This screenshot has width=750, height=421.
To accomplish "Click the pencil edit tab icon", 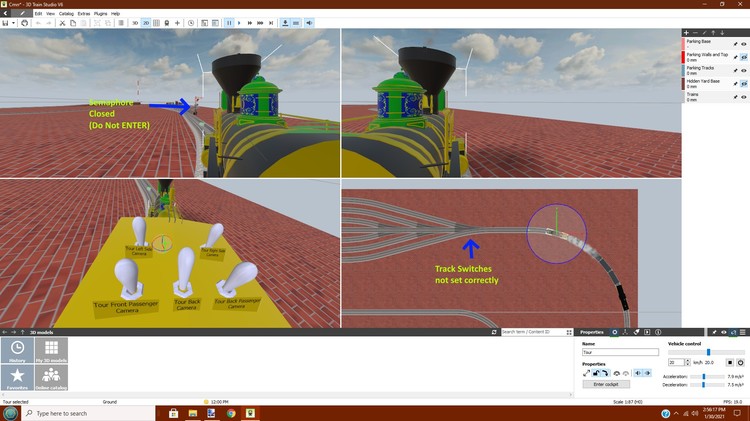I will pyautogui.click(x=22, y=13).
